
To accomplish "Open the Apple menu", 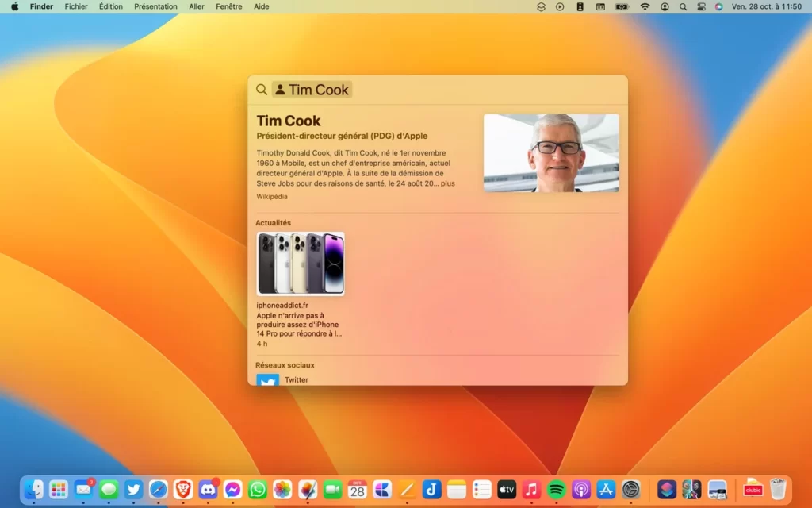I will [x=14, y=6].
